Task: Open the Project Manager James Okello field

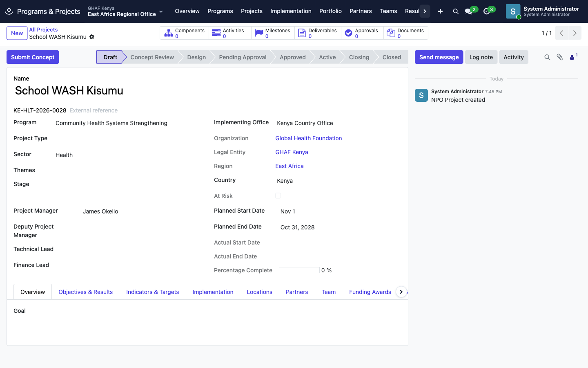Action: pos(141,211)
